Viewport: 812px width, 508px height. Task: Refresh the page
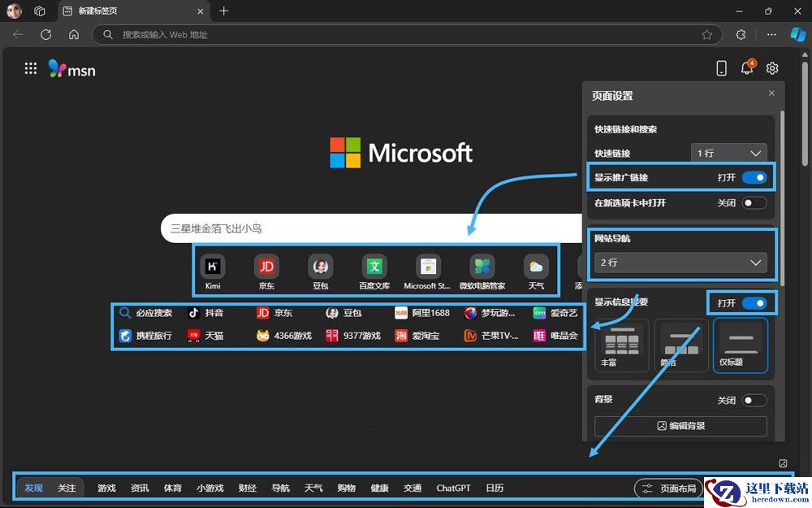46,34
